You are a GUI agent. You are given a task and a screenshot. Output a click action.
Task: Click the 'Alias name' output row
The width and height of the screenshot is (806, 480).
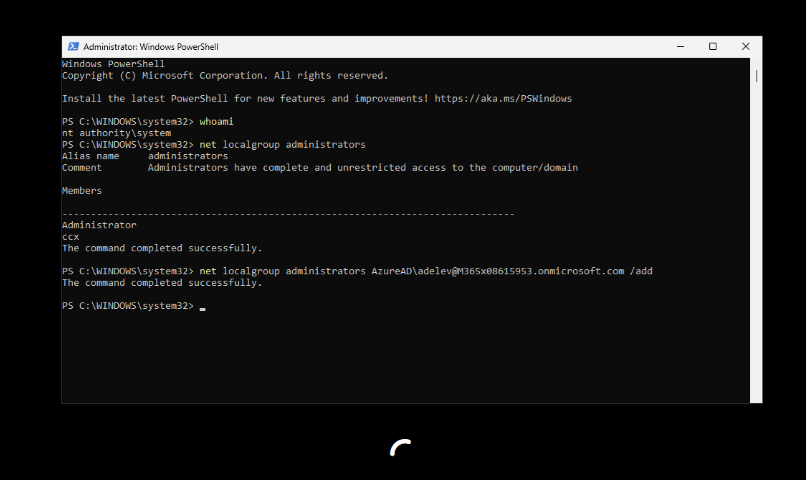pyautogui.click(x=144, y=156)
